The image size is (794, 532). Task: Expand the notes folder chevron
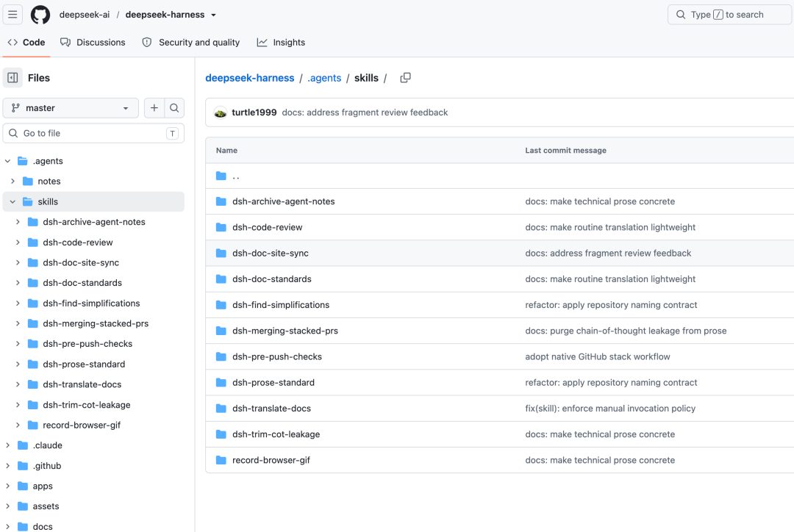tap(12, 181)
